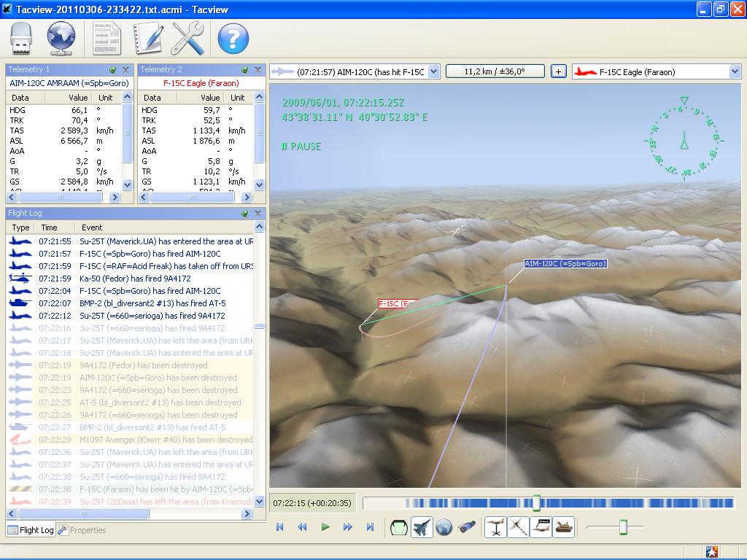Click the binoculars camera icon
Screen dimensions: 747x560
point(467,527)
